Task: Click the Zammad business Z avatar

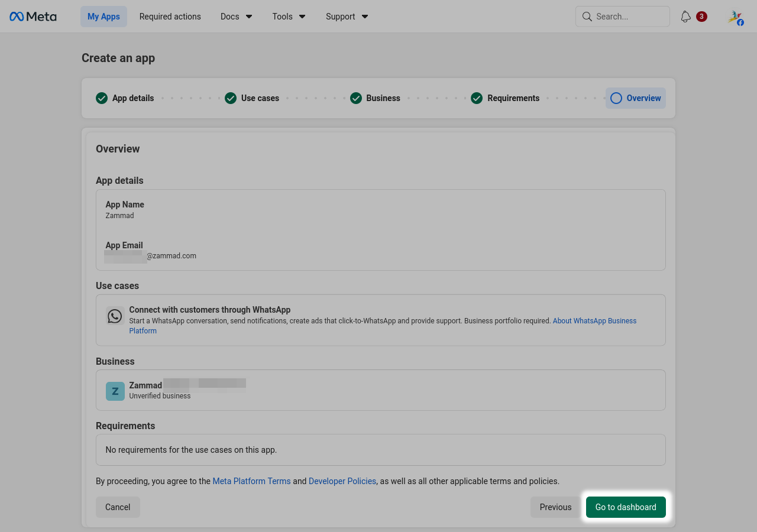Action: pos(115,391)
